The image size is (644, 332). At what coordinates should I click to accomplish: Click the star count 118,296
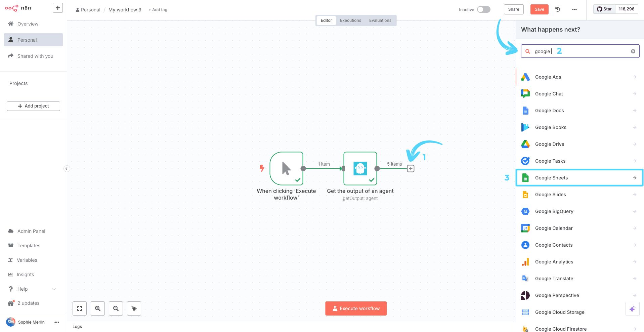coord(627,9)
